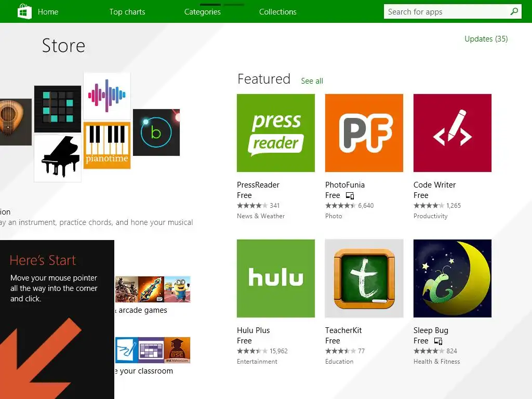Click the Search for apps field
The height and width of the screenshot is (399, 532).
pyautogui.click(x=453, y=11)
